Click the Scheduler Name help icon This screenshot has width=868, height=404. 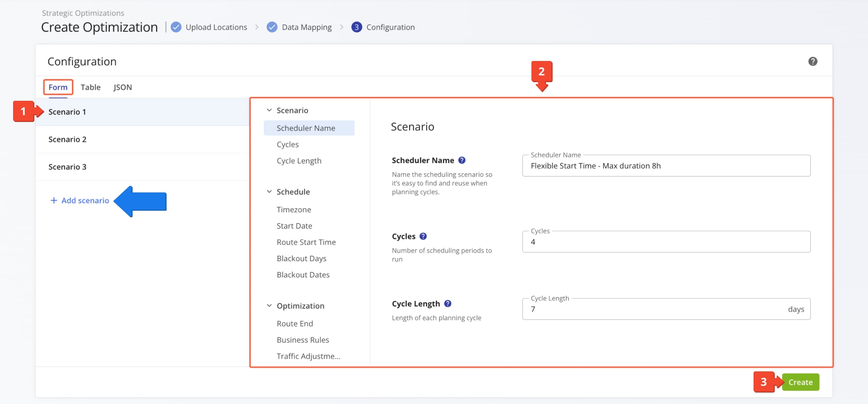pyautogui.click(x=462, y=160)
